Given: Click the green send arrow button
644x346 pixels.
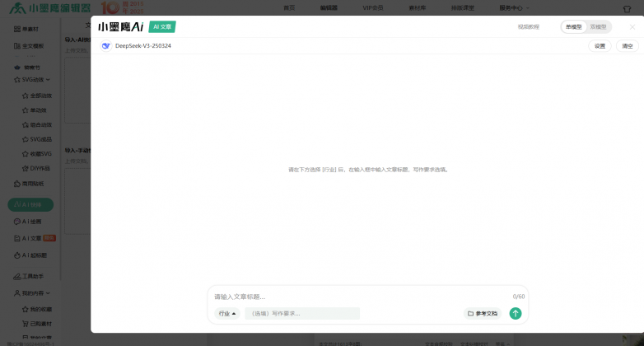Looking at the screenshot, I should (x=516, y=313).
